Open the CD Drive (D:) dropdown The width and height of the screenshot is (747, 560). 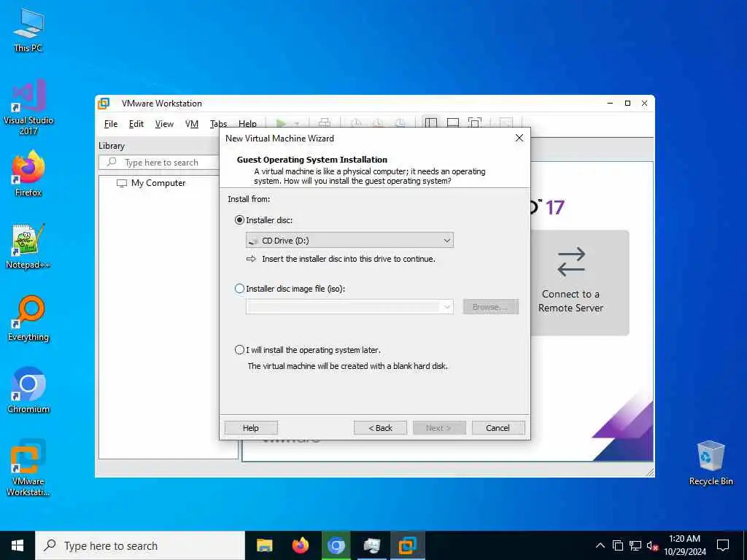click(349, 241)
